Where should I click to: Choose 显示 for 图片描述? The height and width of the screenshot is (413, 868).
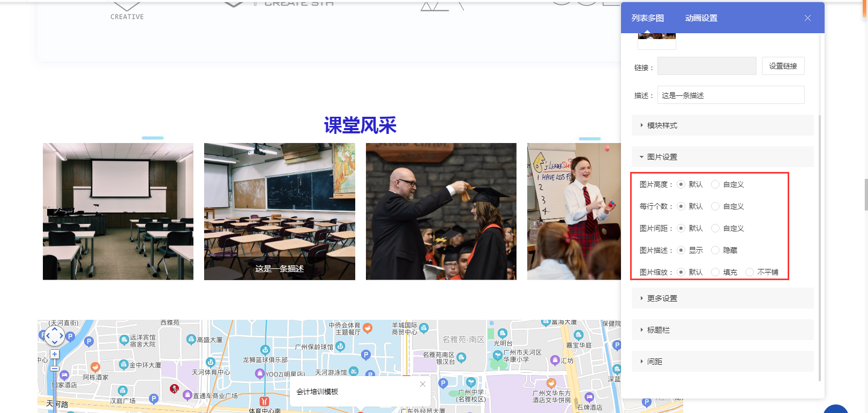tap(681, 250)
